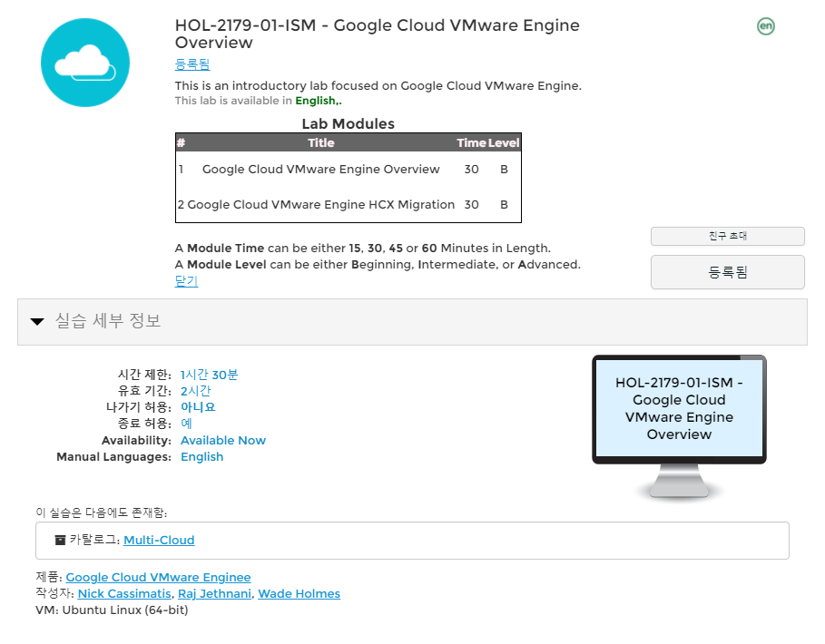This screenshot has width=825, height=644.
Task: Open author Nick Cassimatis link
Action: tap(124, 593)
